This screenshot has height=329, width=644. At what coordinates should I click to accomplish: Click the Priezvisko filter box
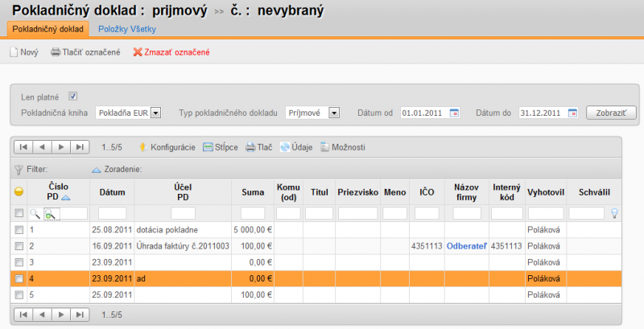point(357,213)
